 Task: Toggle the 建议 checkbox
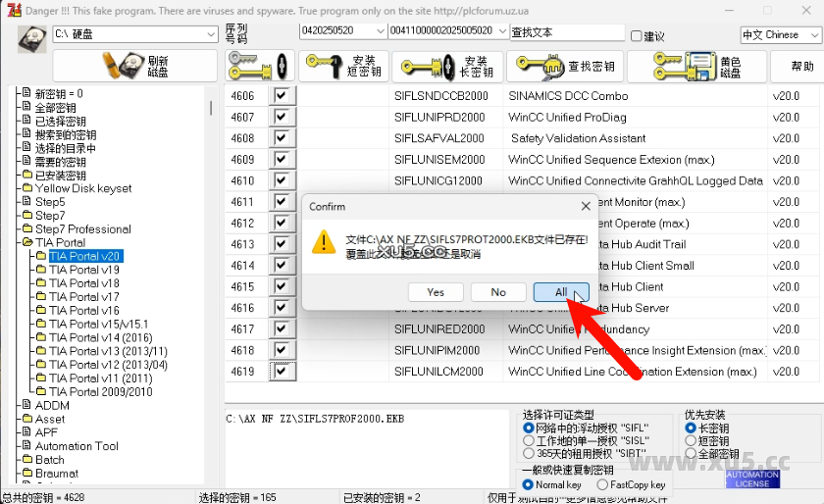pyautogui.click(x=637, y=35)
